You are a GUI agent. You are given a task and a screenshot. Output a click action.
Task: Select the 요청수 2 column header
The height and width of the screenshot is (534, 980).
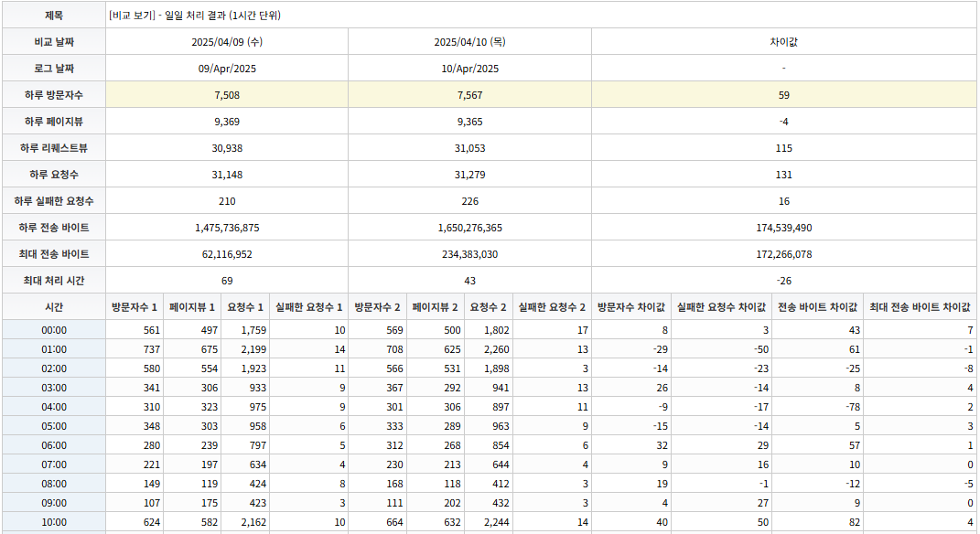[488, 307]
